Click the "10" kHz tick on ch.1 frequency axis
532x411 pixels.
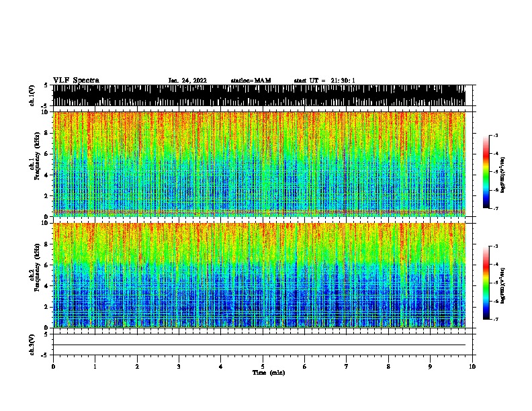pos(45,112)
